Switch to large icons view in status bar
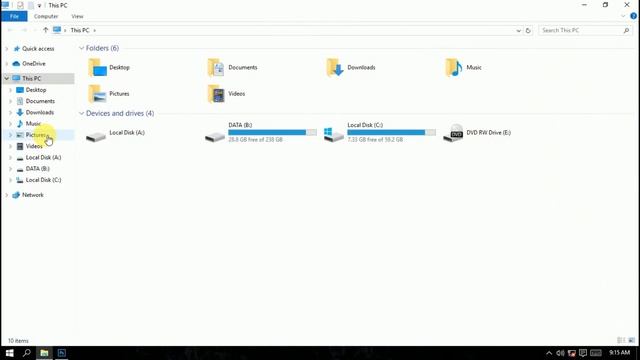Viewport: 640px width, 360px height. [x=631, y=340]
